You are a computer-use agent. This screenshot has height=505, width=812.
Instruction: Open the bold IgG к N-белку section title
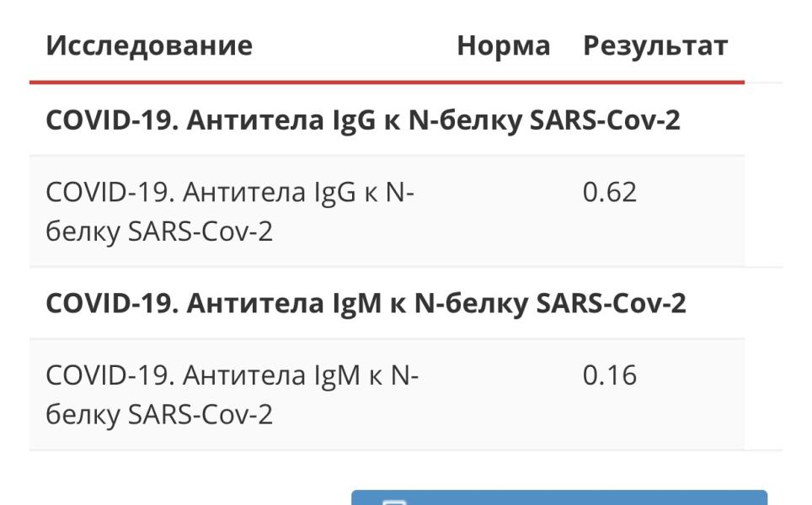coord(363,120)
